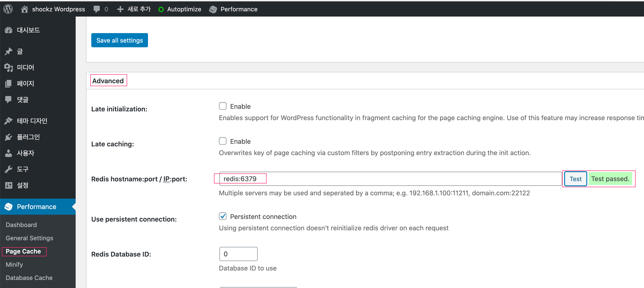Click the Test button for Redis
This screenshot has height=288, width=644.
[x=575, y=179]
